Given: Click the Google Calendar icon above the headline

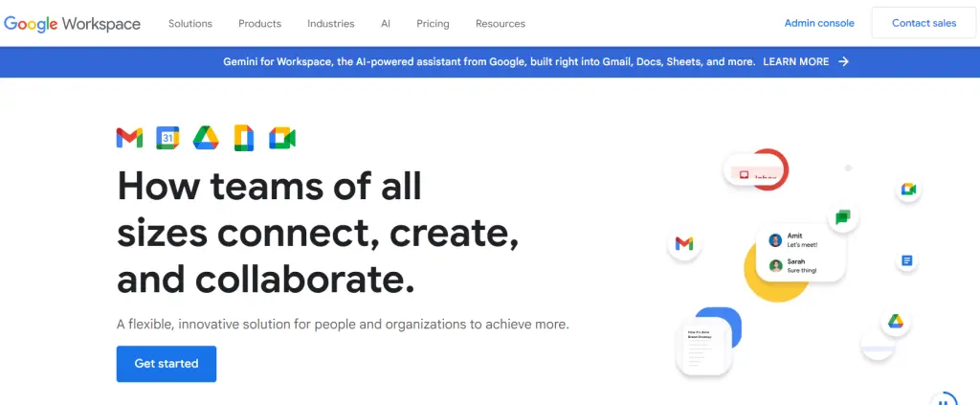Looking at the screenshot, I should click(167, 138).
